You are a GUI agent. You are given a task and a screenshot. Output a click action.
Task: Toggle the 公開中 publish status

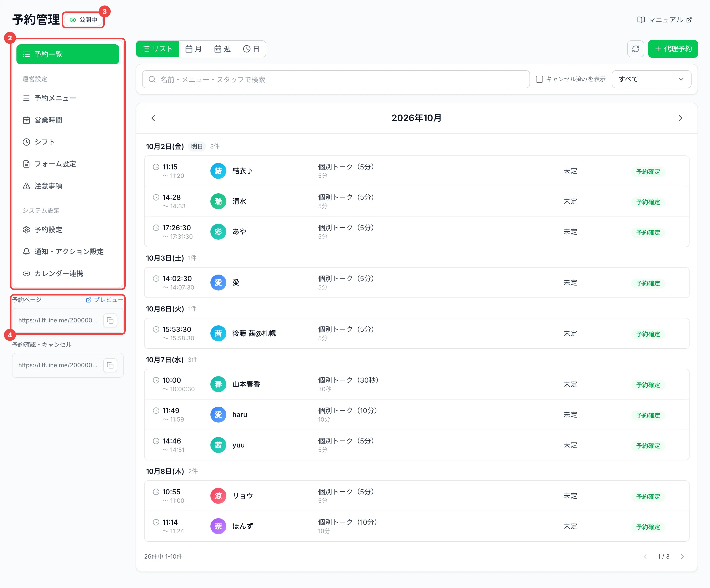pos(83,20)
